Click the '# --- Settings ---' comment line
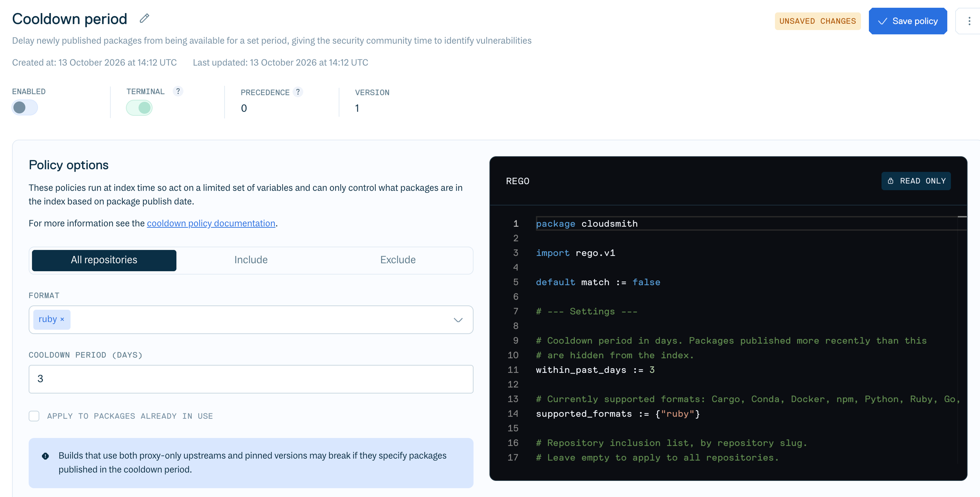Viewport: 980px width, 497px height. pyautogui.click(x=587, y=312)
